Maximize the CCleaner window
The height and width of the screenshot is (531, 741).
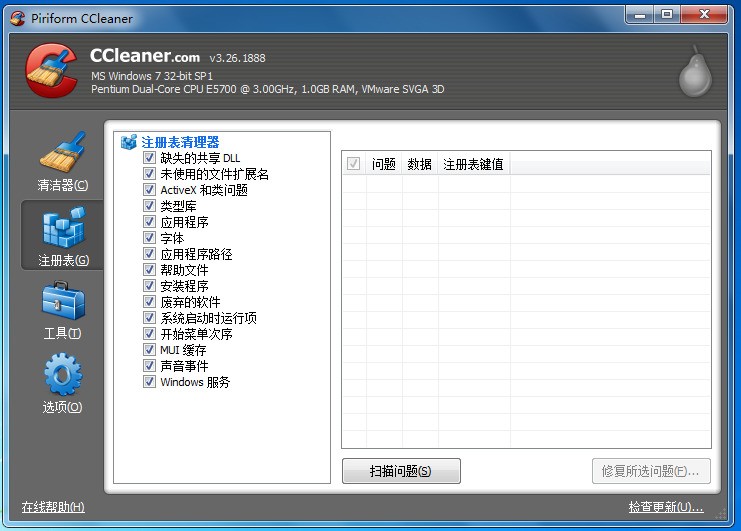point(667,15)
